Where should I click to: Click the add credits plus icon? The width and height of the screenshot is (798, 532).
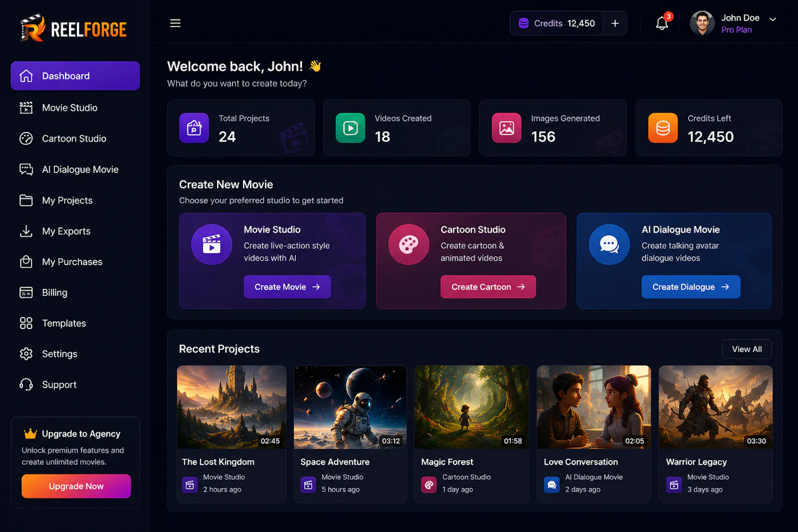pyautogui.click(x=615, y=23)
